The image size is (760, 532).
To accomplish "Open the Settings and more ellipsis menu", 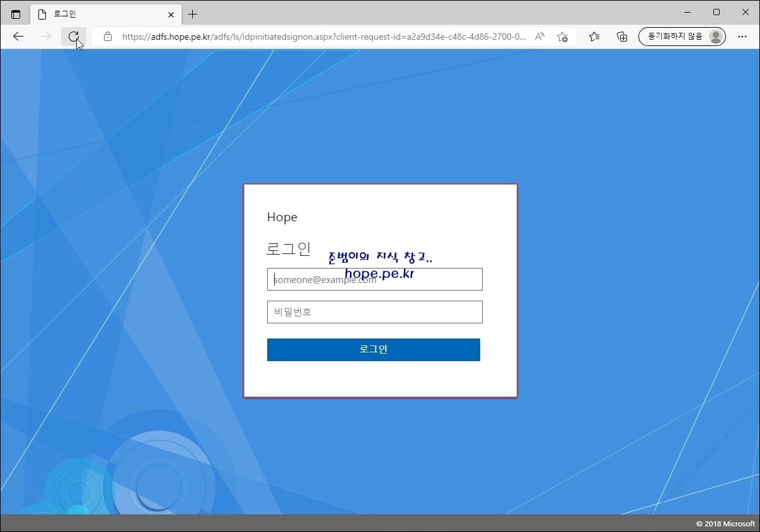I will point(742,37).
